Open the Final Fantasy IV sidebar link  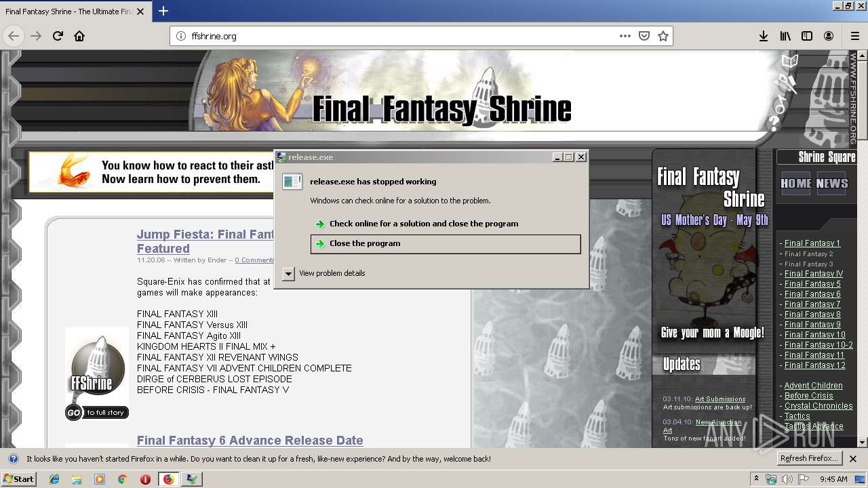(814, 274)
